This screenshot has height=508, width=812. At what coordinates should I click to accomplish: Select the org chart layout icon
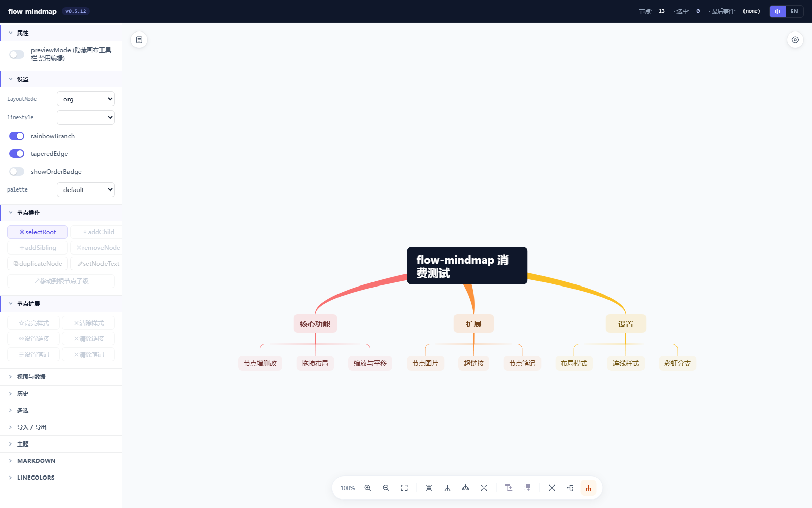[588, 488]
